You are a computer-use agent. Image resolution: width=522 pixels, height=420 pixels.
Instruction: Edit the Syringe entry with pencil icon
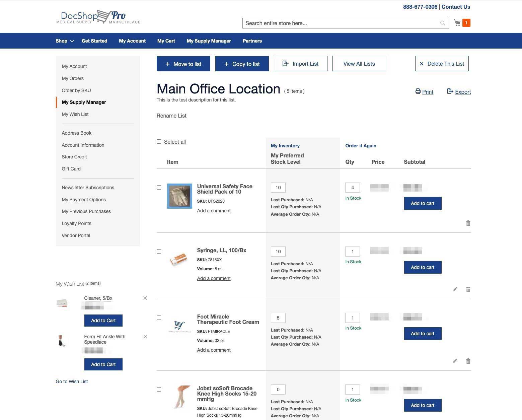(455, 289)
